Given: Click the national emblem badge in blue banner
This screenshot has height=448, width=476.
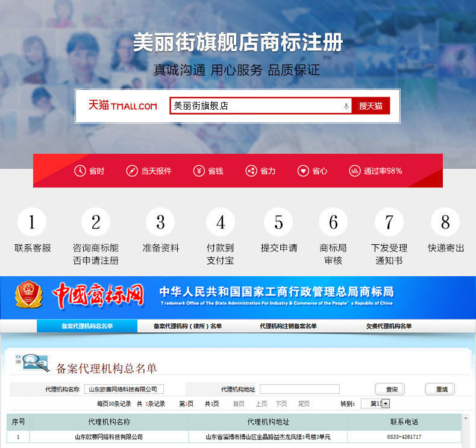Looking at the screenshot, I should (x=28, y=294).
